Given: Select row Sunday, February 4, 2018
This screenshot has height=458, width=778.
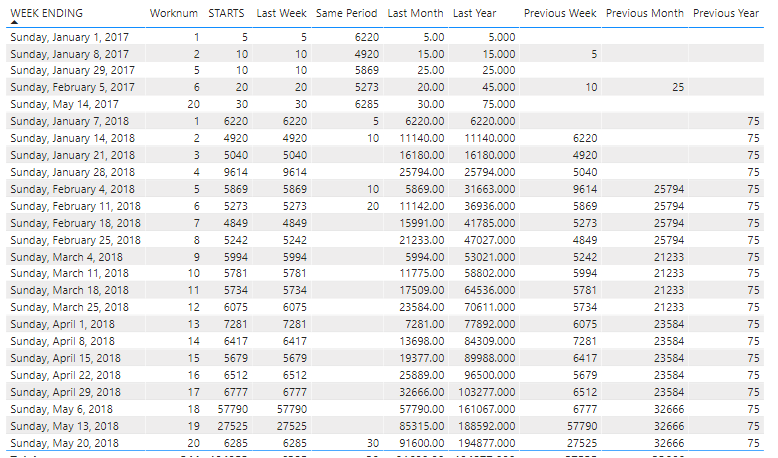Looking at the screenshot, I should click(x=385, y=189).
